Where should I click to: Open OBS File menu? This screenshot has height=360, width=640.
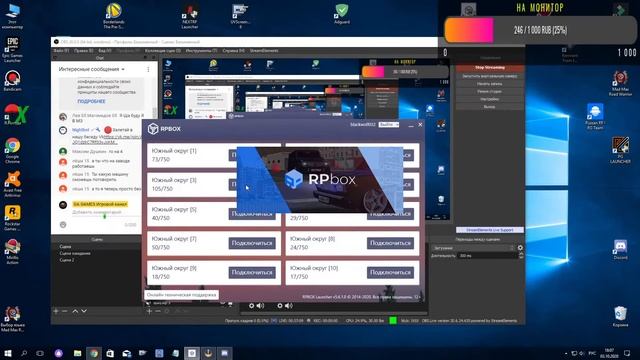click(61, 51)
